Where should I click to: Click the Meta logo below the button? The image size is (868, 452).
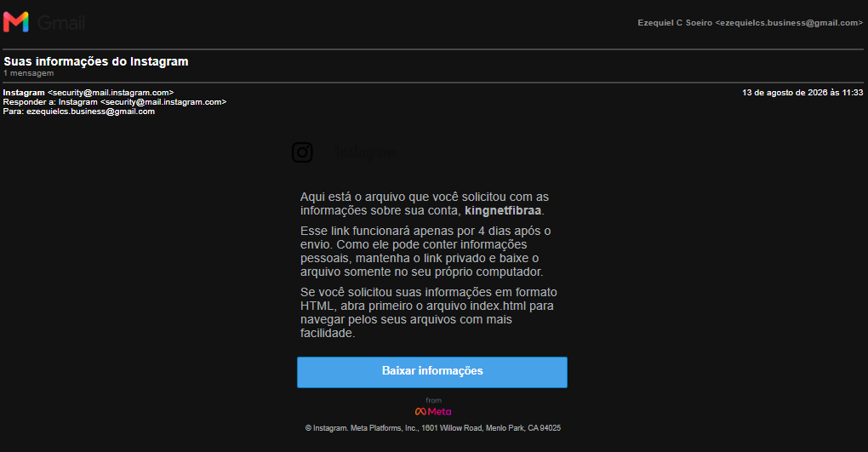pyautogui.click(x=433, y=411)
